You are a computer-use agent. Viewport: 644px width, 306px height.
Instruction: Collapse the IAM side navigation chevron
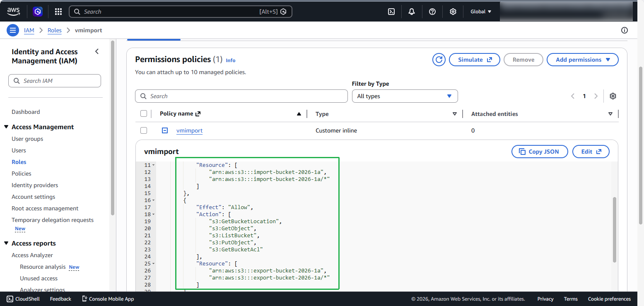(97, 51)
